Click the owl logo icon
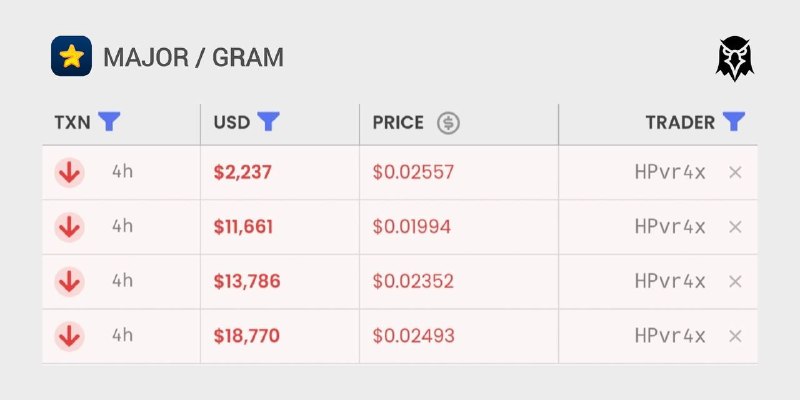 (x=735, y=58)
